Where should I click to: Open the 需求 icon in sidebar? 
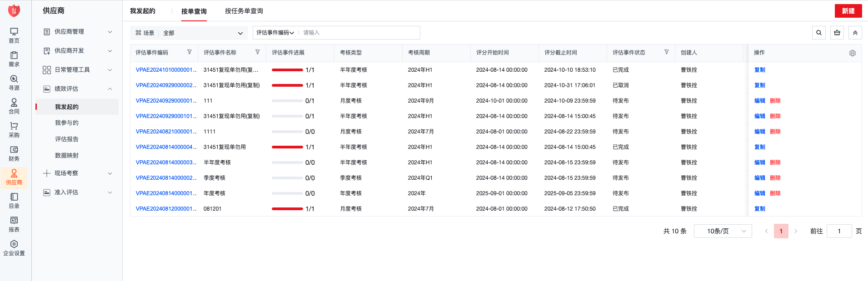click(x=14, y=59)
